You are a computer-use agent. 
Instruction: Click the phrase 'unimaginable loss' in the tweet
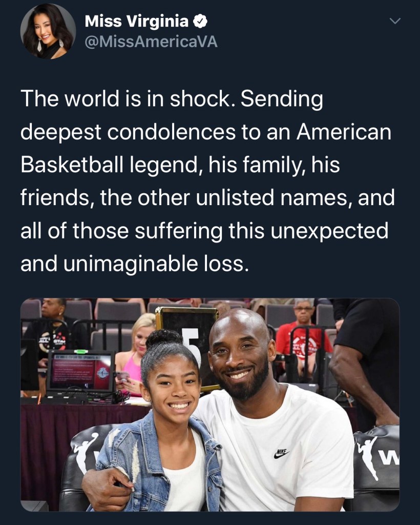(x=156, y=264)
